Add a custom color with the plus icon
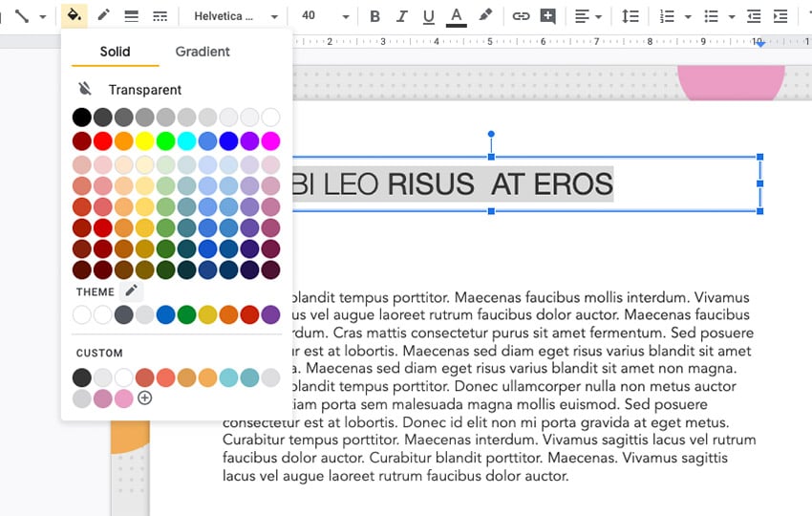 click(145, 398)
